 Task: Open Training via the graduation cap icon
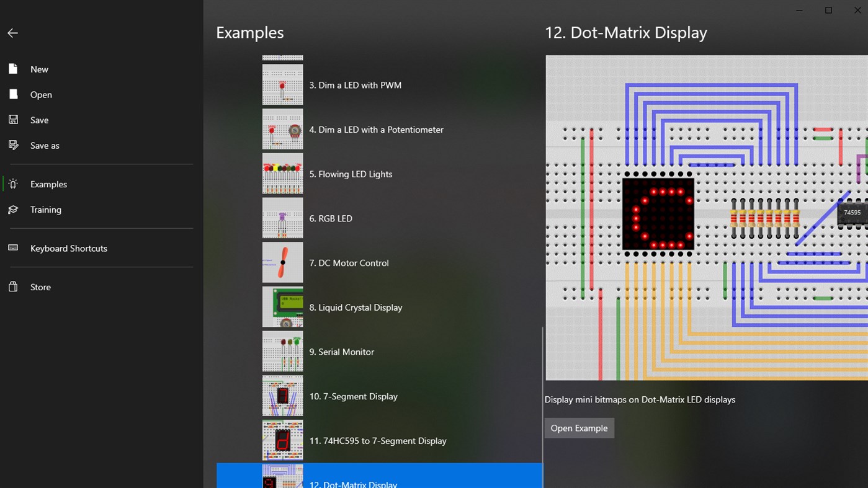13,210
